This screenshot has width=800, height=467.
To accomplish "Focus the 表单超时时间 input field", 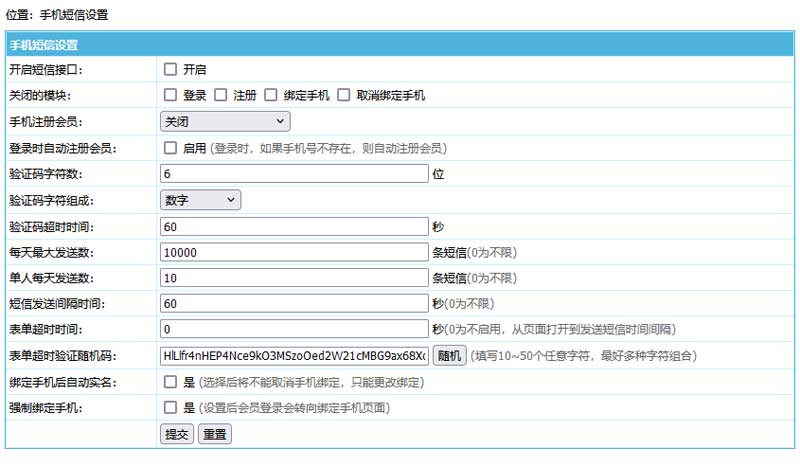I will 294,329.
